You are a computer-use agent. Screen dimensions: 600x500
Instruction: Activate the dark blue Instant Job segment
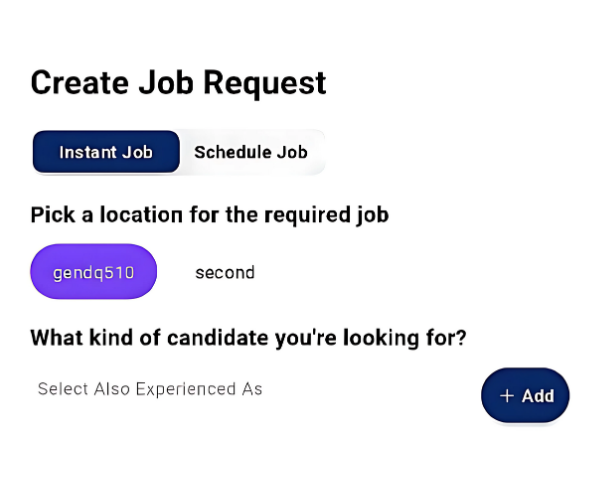[x=106, y=152]
